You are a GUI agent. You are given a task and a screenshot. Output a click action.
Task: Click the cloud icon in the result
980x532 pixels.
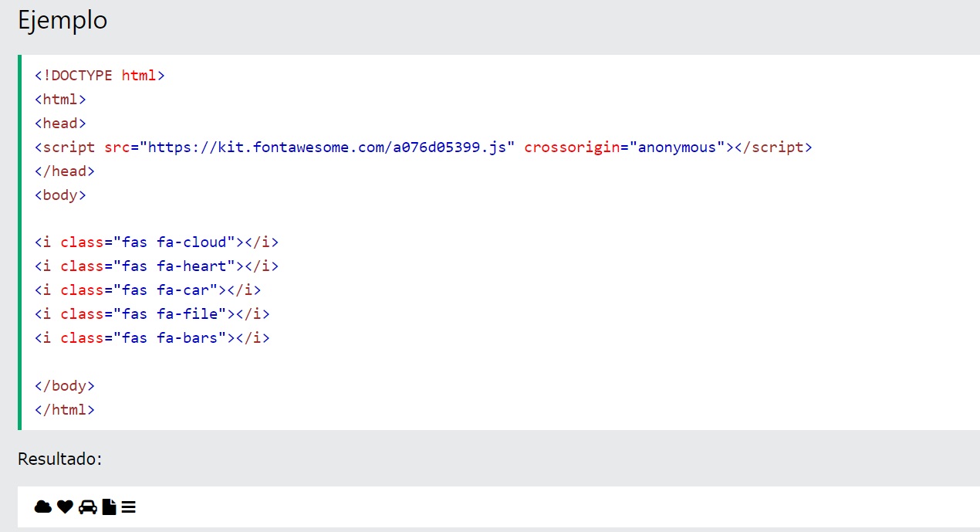click(x=43, y=507)
